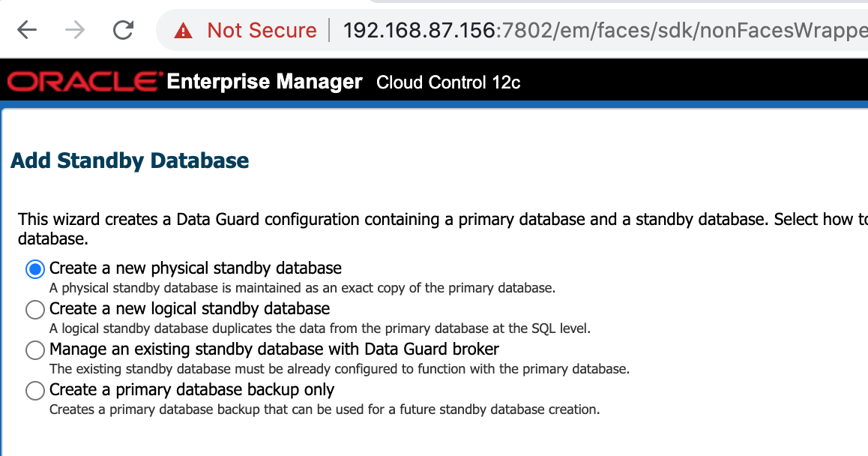Select the new physical standby radio button
868x456 pixels.
tap(35, 268)
